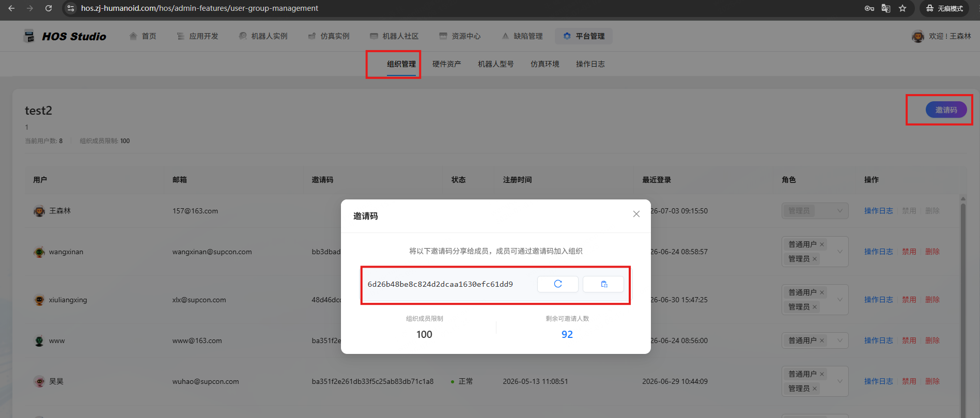Image resolution: width=980 pixels, height=418 pixels.
Task: Switch to 硬件资产 tab
Action: 447,64
